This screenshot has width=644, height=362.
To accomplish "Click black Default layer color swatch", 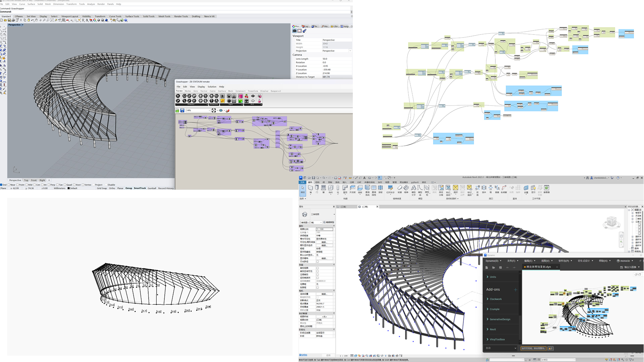I will [68, 188].
